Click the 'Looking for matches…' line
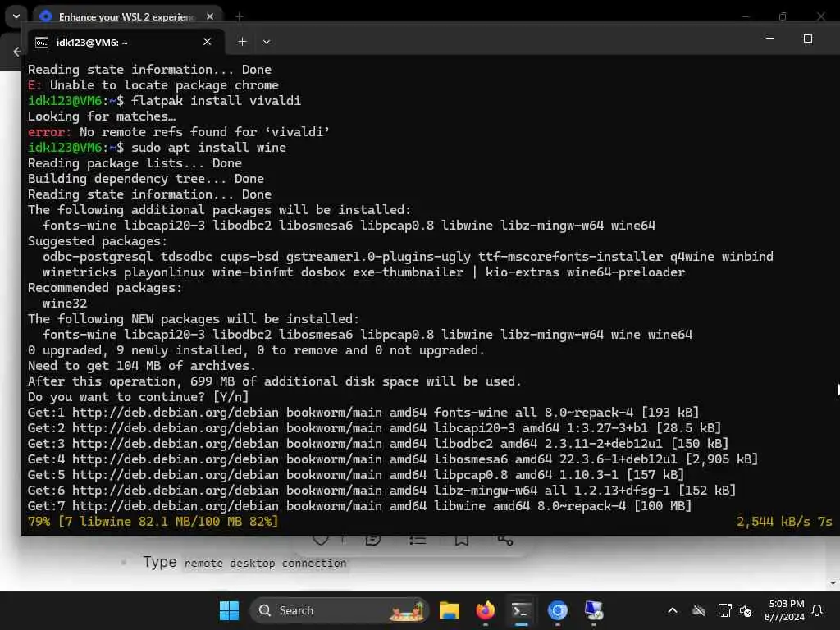This screenshot has height=630, width=840. click(102, 116)
